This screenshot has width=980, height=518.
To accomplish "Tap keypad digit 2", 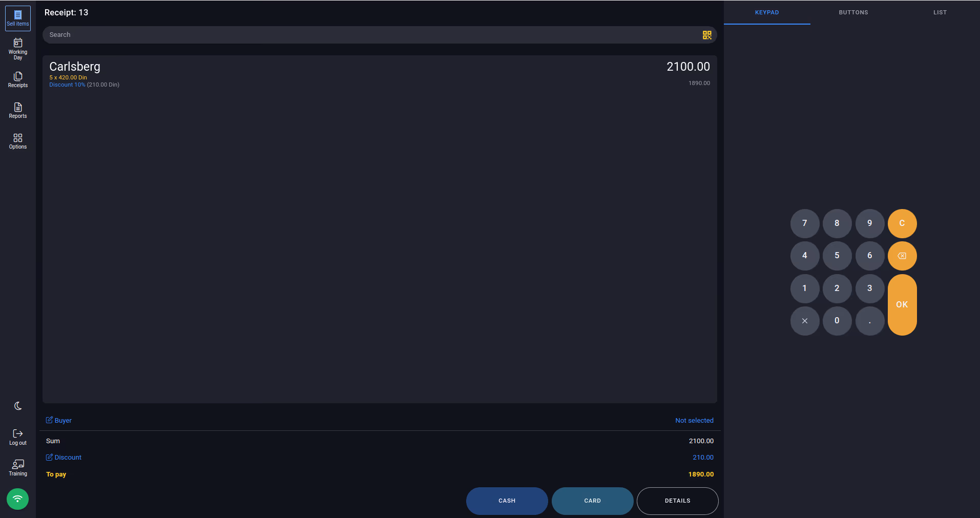I will [x=837, y=288].
